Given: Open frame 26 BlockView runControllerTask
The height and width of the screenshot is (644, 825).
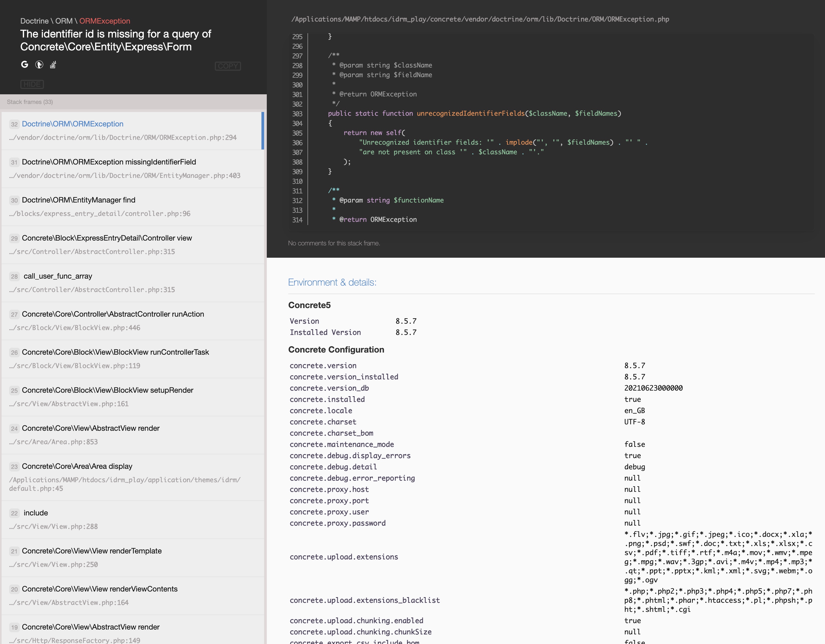Looking at the screenshot, I should pos(132,359).
